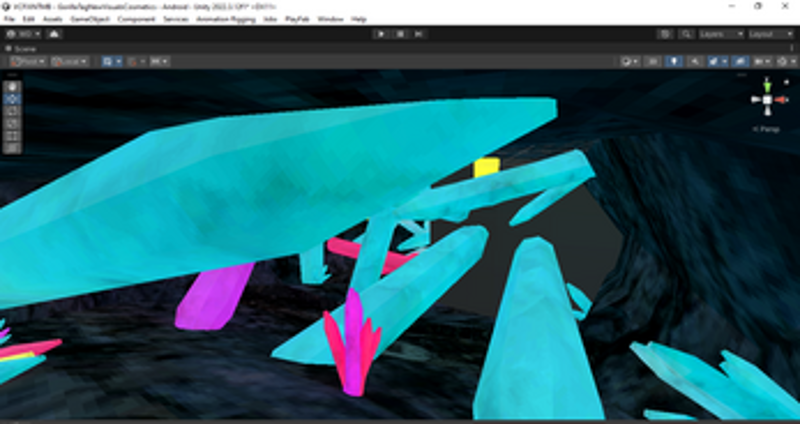This screenshot has height=424, width=800.
Task: Open the Scene view three-dot options menu
Action: [x=792, y=49]
